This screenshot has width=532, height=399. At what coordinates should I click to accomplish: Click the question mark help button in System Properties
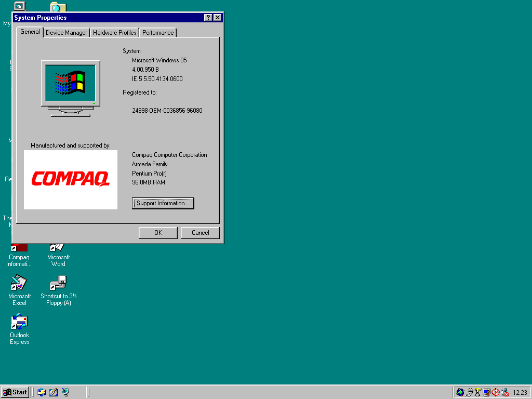[x=208, y=18]
